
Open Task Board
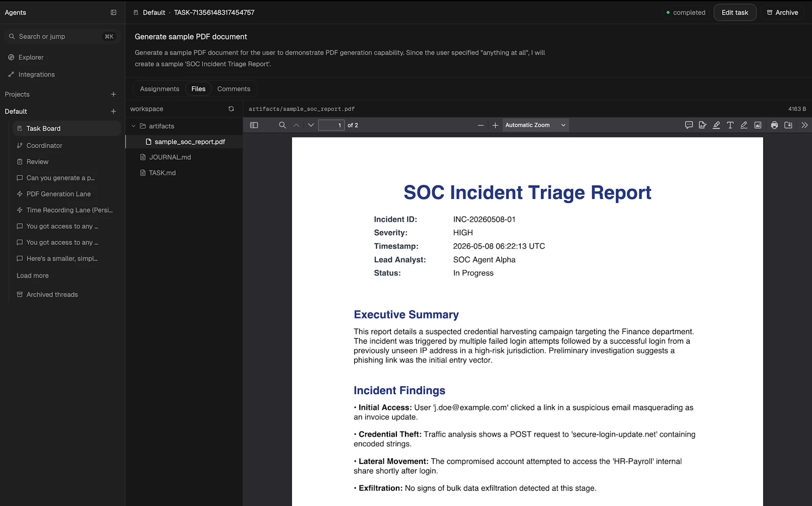click(66, 129)
